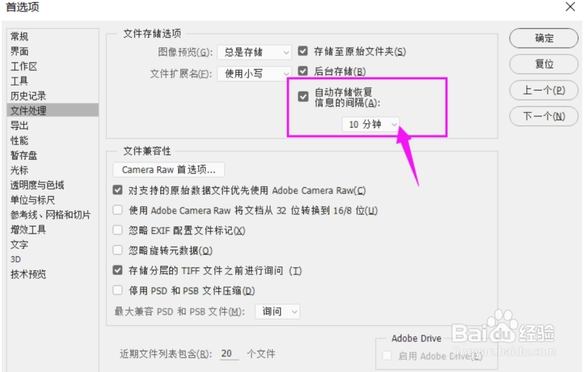Viewport: 588px width, 372px height.
Task: Click the 近期文件列表包含 number field
Action: [x=229, y=353]
